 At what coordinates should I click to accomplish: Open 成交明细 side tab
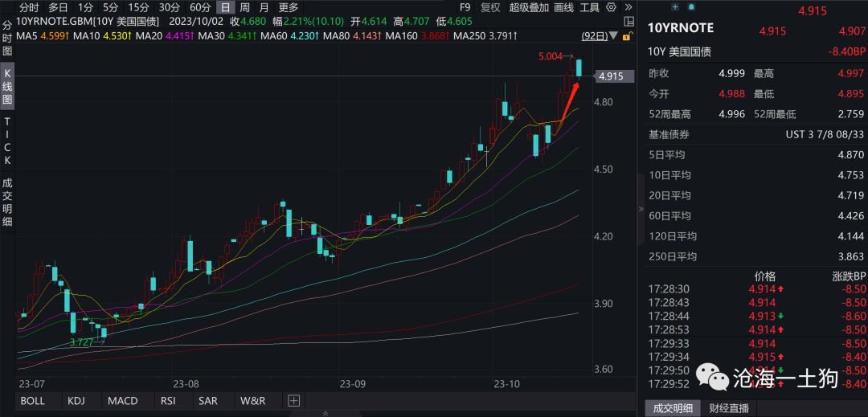(x=7, y=202)
